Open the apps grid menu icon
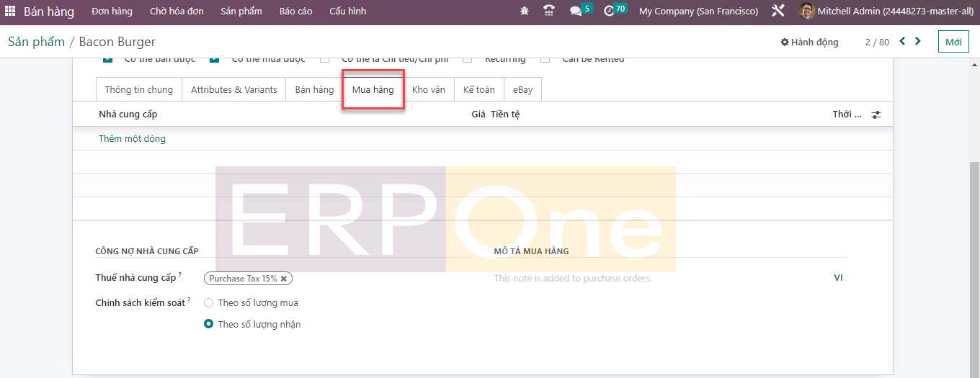The width and height of the screenshot is (980, 378). pos(10,12)
